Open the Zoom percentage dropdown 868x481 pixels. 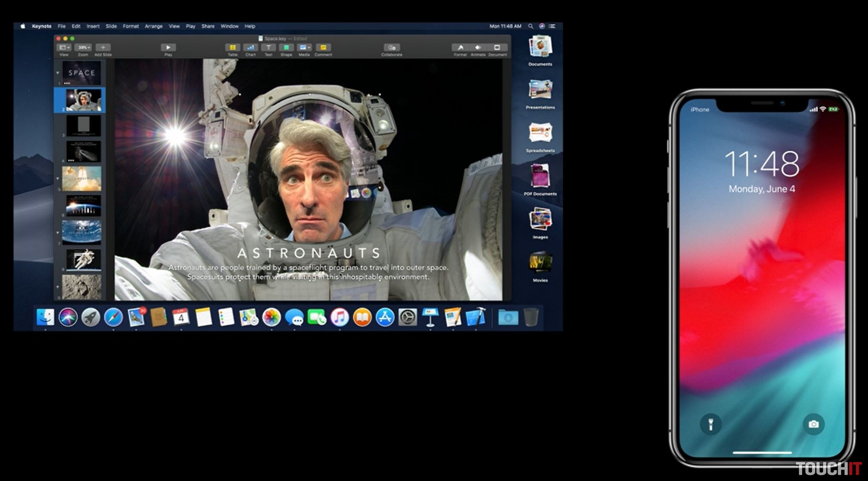click(83, 48)
